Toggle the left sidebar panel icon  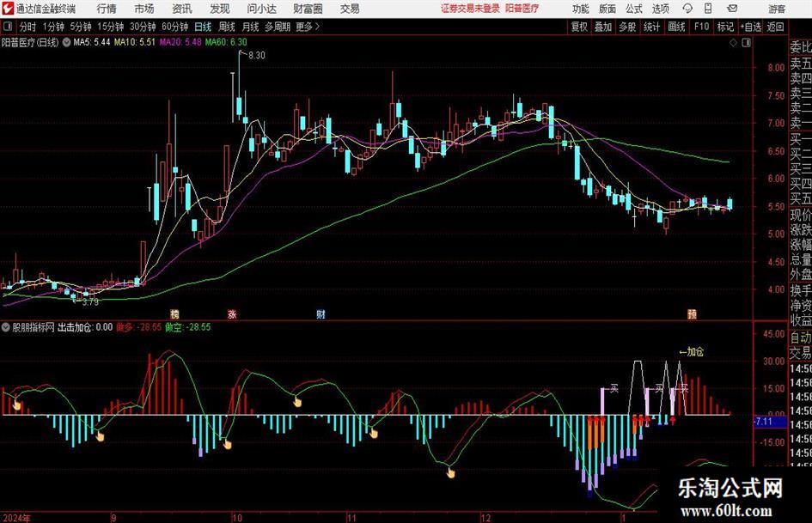pyautogui.click(x=7, y=27)
